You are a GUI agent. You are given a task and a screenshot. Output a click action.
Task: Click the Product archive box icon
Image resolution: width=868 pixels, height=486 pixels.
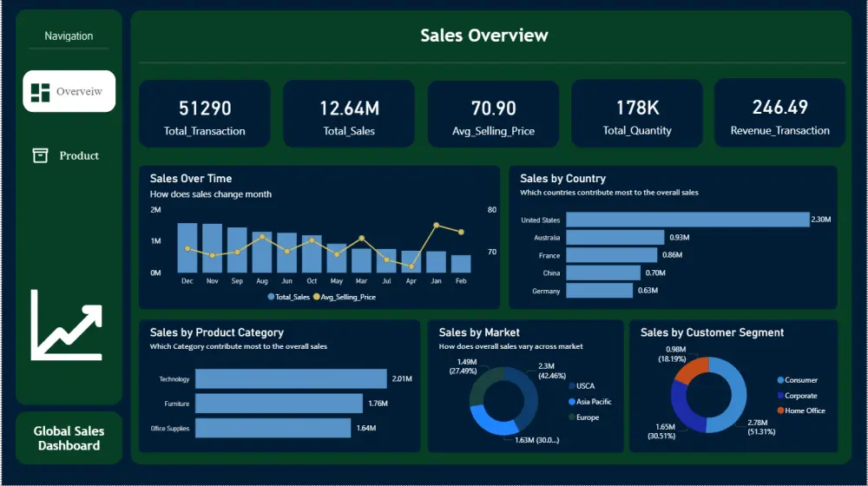pos(40,155)
